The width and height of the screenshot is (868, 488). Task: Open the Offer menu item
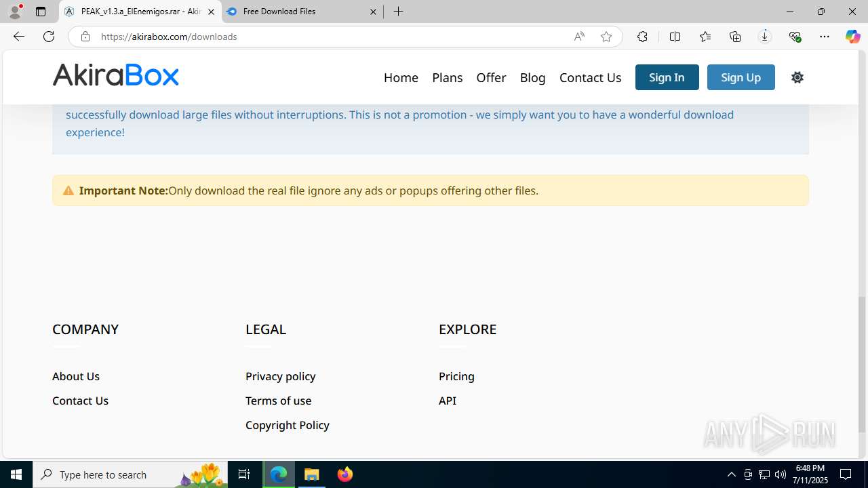pos(491,77)
